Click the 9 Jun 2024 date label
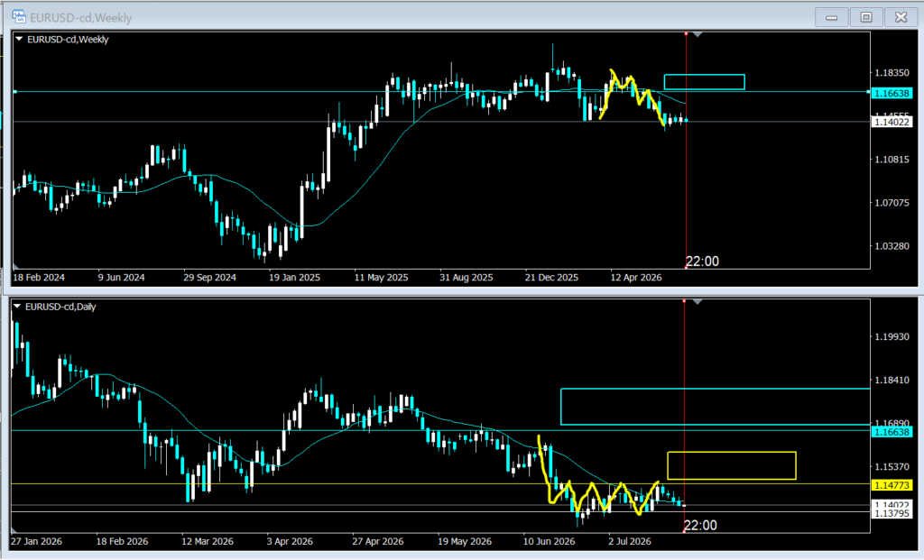The height and width of the screenshot is (560, 924). (121, 278)
